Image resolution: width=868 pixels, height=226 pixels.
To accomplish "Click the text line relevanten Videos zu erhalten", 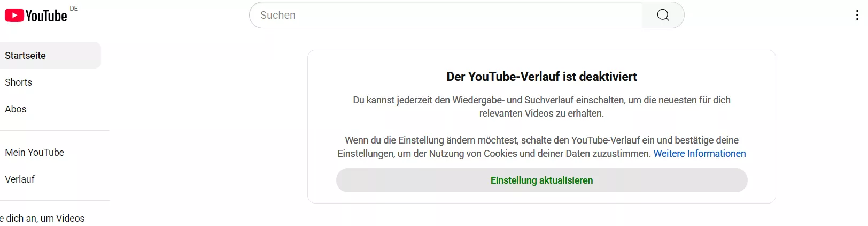I will 541,114.
